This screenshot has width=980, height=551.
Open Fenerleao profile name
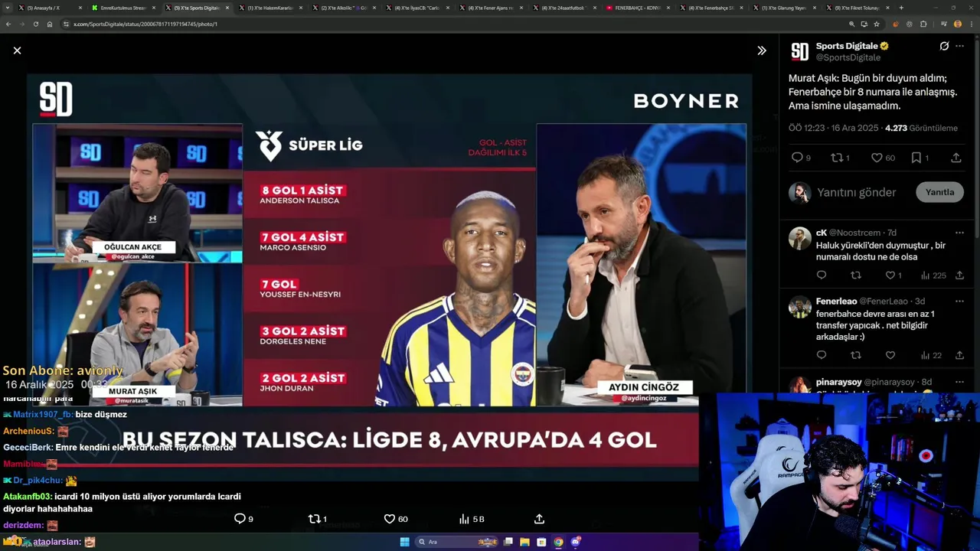[x=836, y=302]
